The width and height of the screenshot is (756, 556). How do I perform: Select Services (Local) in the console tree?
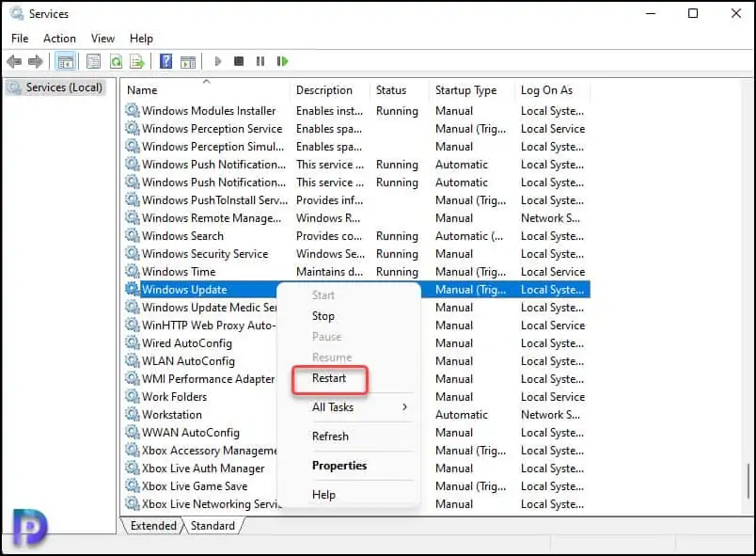(55, 87)
